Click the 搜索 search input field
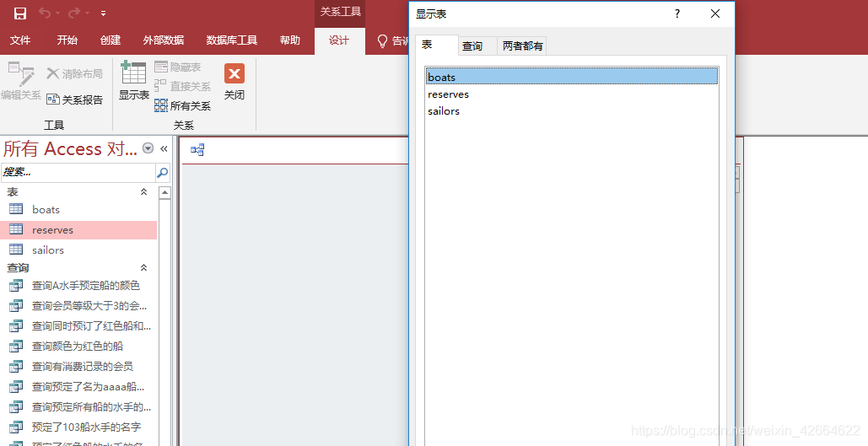Screen dimensions: 868x446 (x=78, y=173)
